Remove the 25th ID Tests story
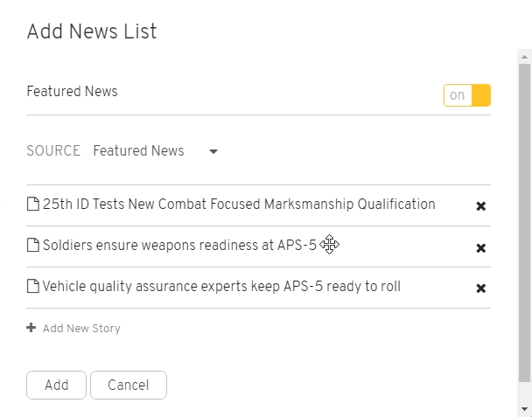Image resolution: width=532 pixels, height=417 pixels. tap(480, 206)
